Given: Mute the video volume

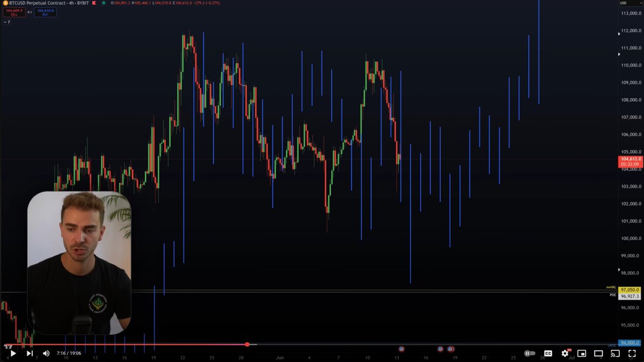Looking at the screenshot, I should tap(46, 353).
